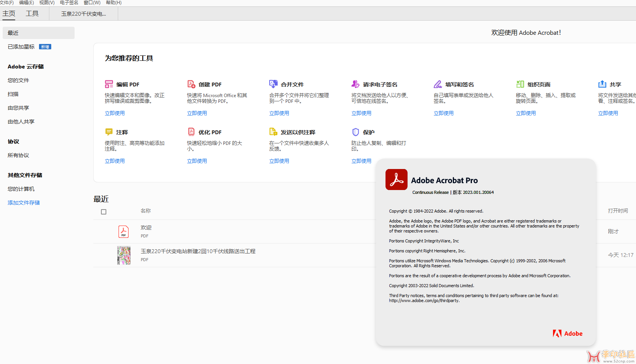Screen dimensions: 636x364
Task: Open the 玉泉220千伏变电站新建2回10千伏线路送出工程 file name
Action: pos(198,251)
